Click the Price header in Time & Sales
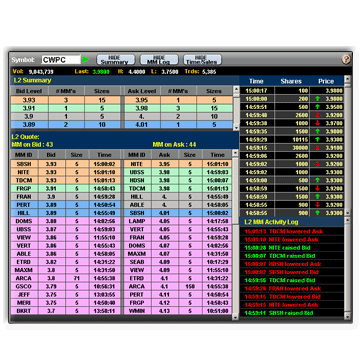Viewport: 360px width, 360px height. [326, 81]
